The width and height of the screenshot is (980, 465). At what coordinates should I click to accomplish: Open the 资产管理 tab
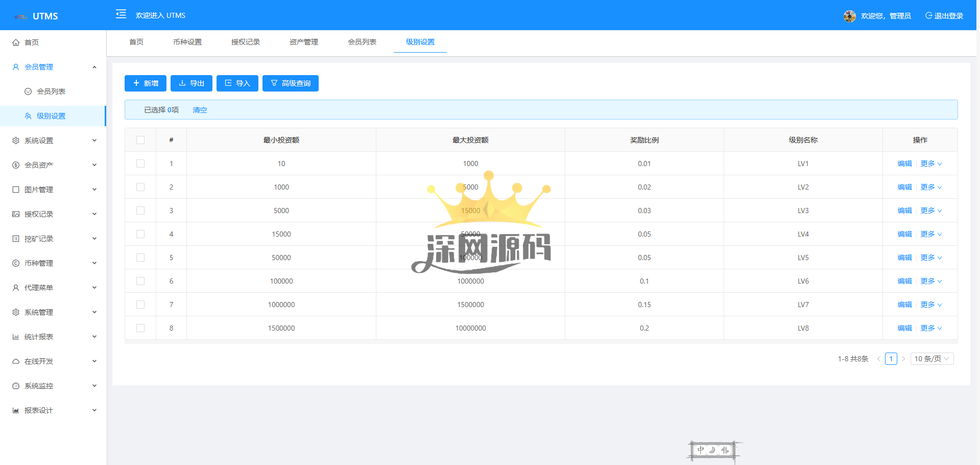tap(304, 42)
